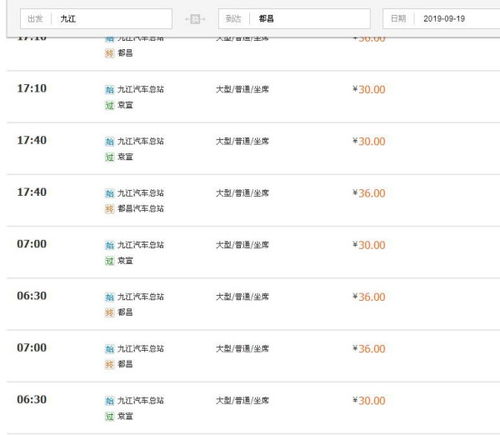Click 九江汽车总站 in the 17:10 row
This screenshot has height=435, width=500.
coord(141,89)
